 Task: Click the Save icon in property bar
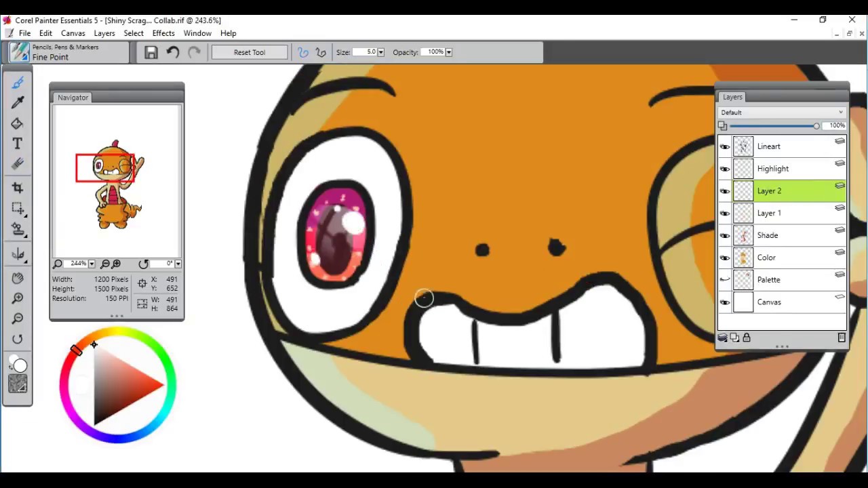[151, 52]
